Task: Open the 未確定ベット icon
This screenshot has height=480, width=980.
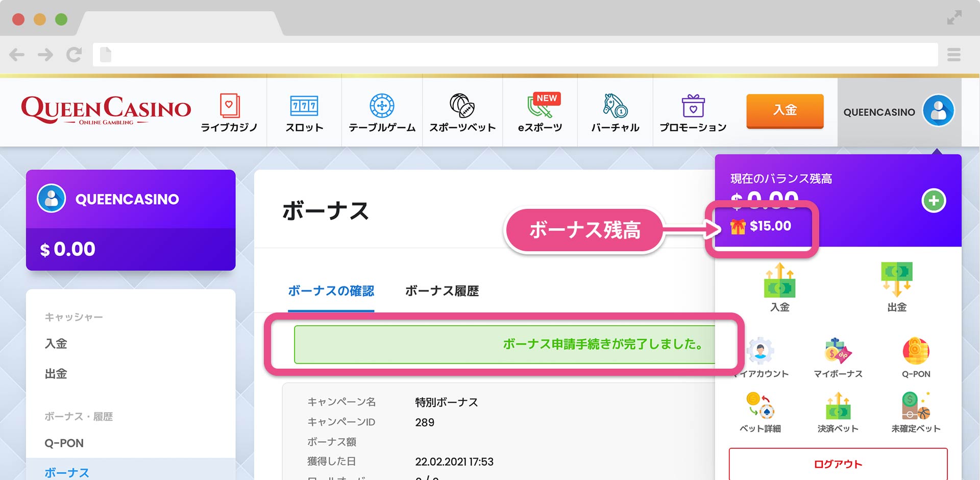Action: [x=916, y=405]
